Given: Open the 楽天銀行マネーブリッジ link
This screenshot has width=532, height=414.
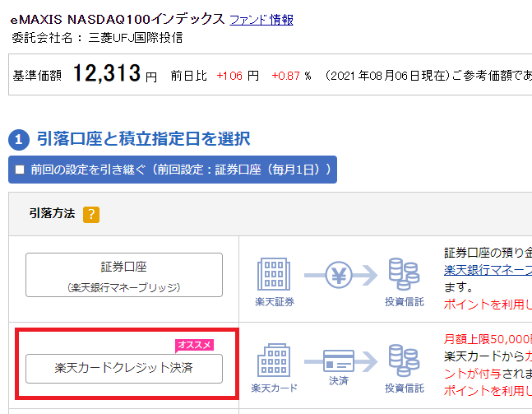Looking at the screenshot, I should tap(488, 270).
